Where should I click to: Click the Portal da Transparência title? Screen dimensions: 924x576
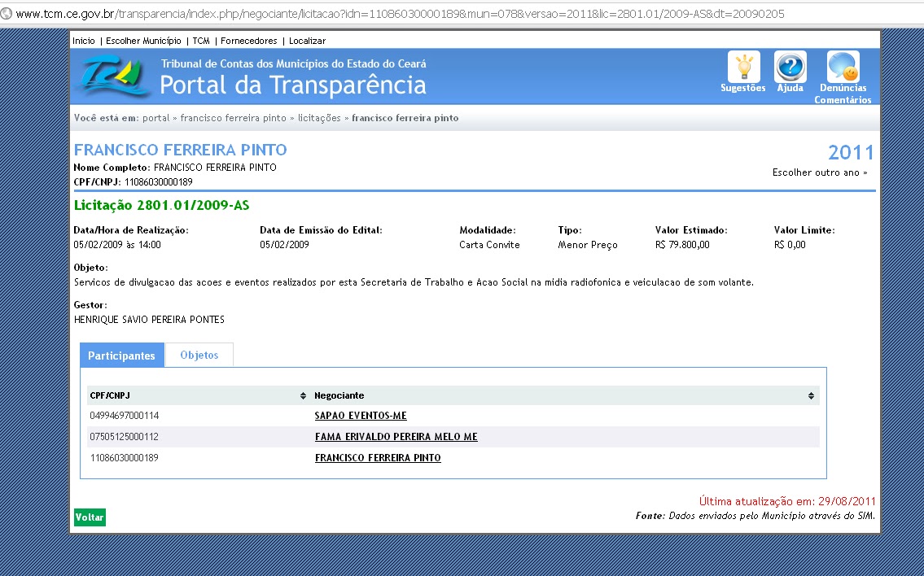click(x=293, y=85)
